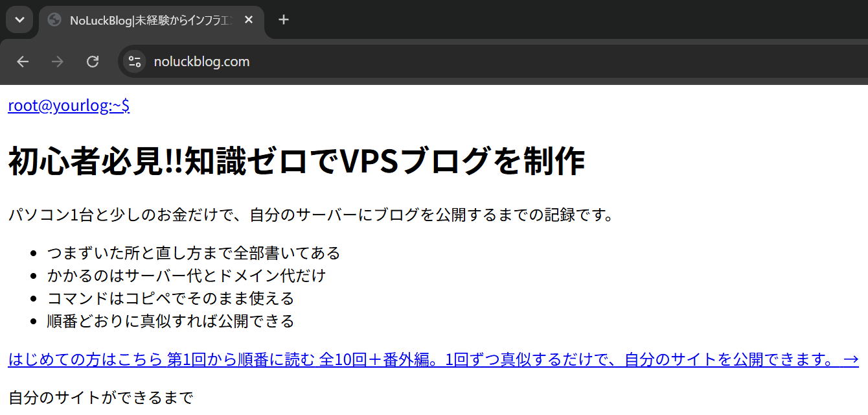Click bullet かかるのはサーバー代とドメイン代だけ
Viewport: 868px width, 415px height.
(187, 276)
